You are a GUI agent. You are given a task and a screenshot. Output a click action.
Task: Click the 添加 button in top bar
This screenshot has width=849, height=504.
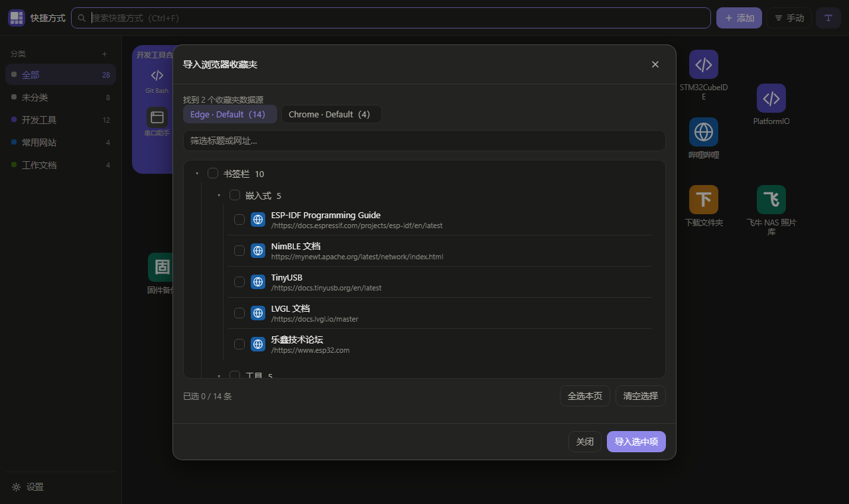tap(739, 18)
